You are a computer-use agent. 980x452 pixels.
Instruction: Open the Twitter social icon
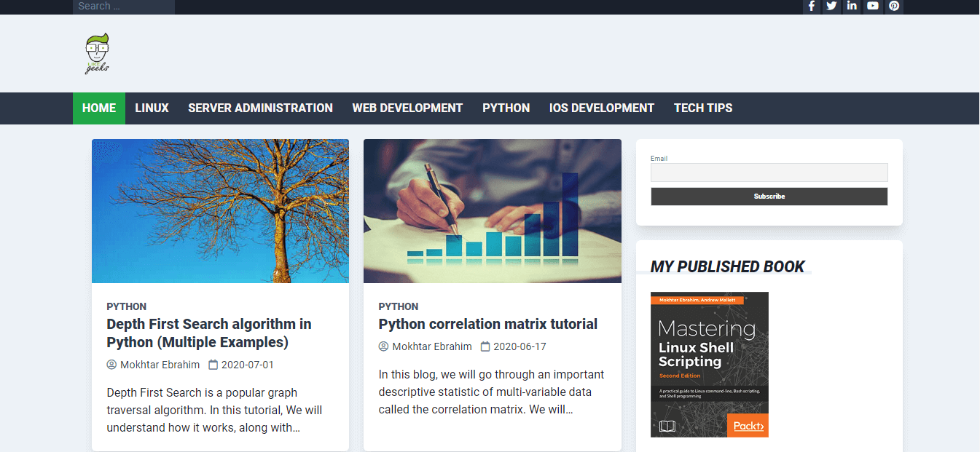[831, 6]
